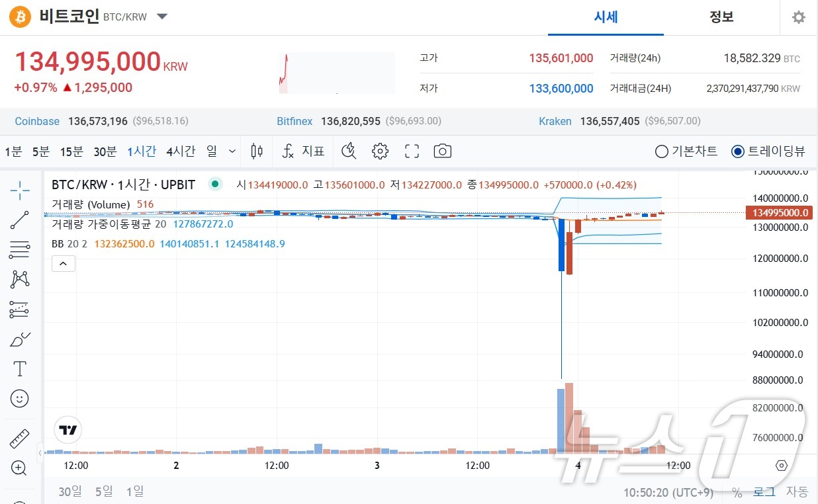Open the BTC/KRW coin selector dropdown
This screenshot has width=818, height=504.
(x=161, y=17)
